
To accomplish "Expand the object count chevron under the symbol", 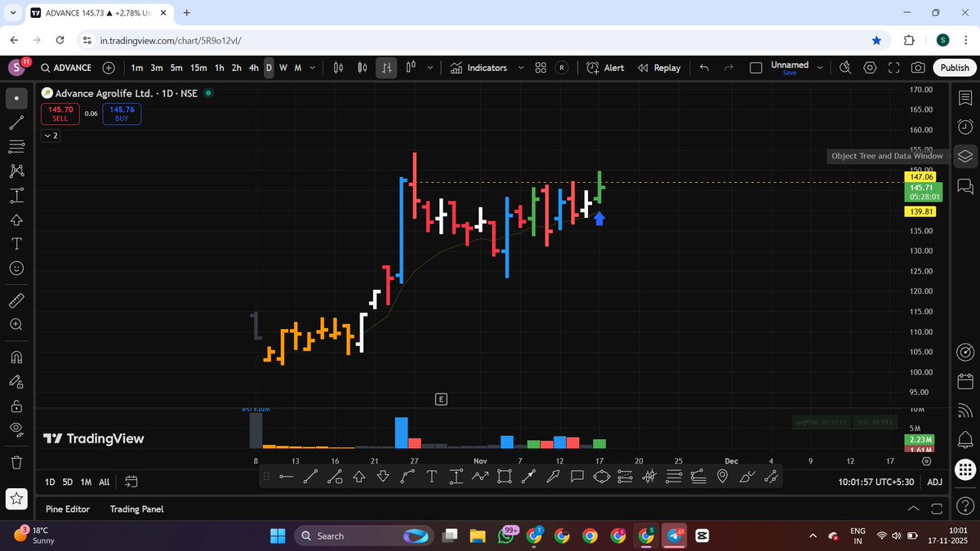I will 51,136.
